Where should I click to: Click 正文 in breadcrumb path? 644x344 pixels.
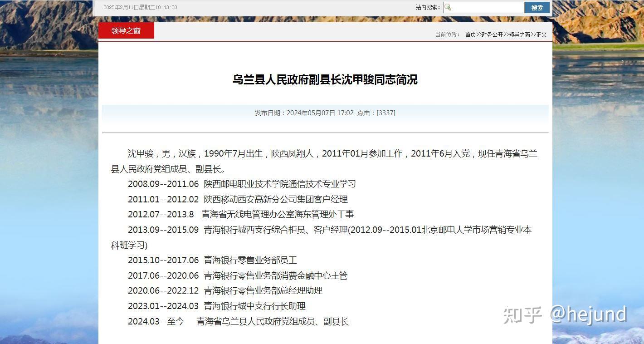(x=542, y=34)
